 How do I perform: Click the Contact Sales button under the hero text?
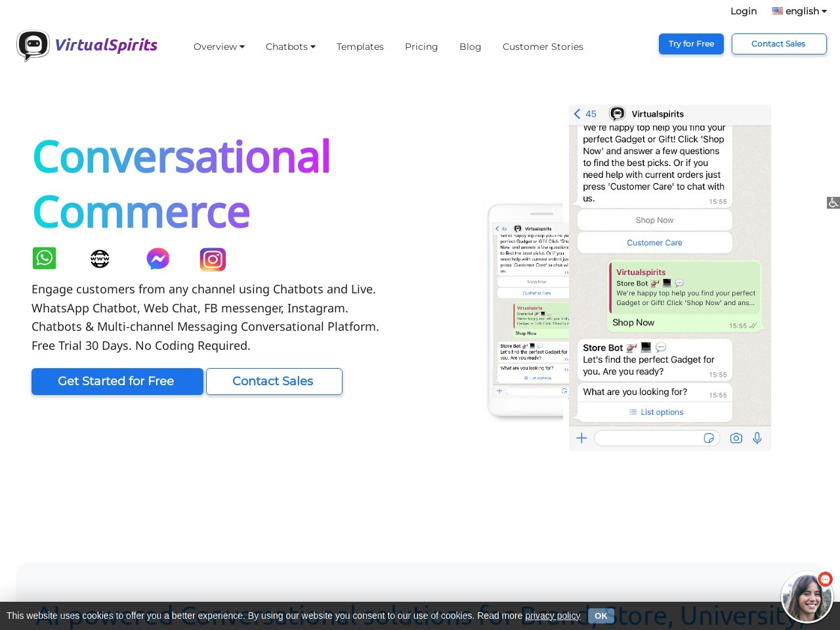[x=274, y=381]
